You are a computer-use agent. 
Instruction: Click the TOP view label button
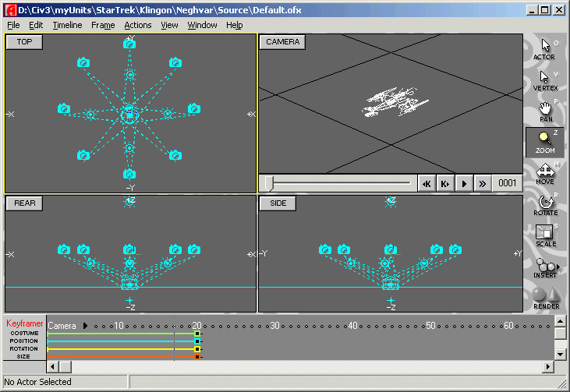click(24, 42)
